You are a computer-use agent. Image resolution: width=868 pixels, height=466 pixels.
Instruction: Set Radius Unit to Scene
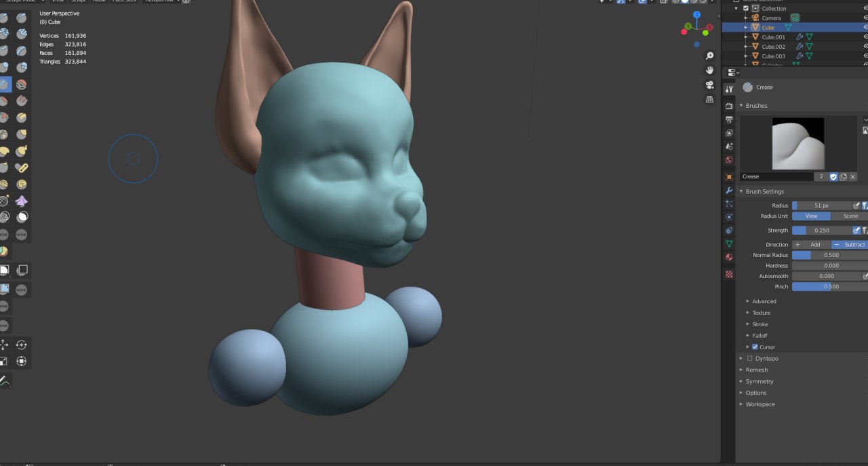click(850, 216)
